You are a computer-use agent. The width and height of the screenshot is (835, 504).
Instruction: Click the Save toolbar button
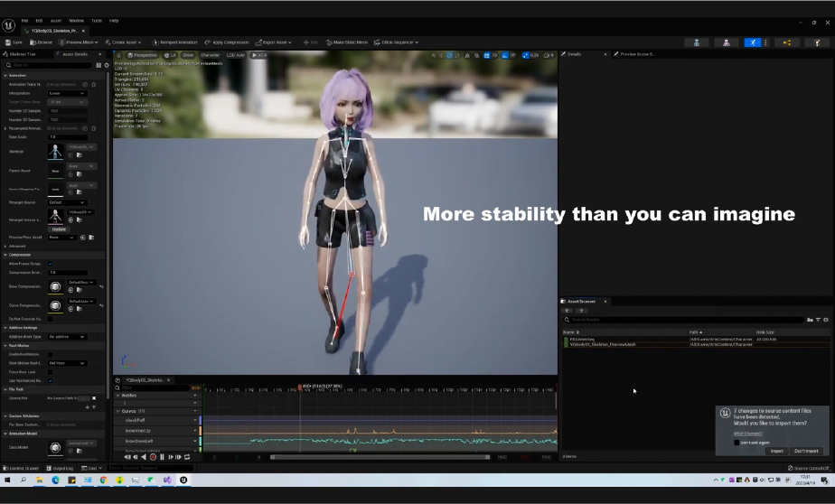14,42
